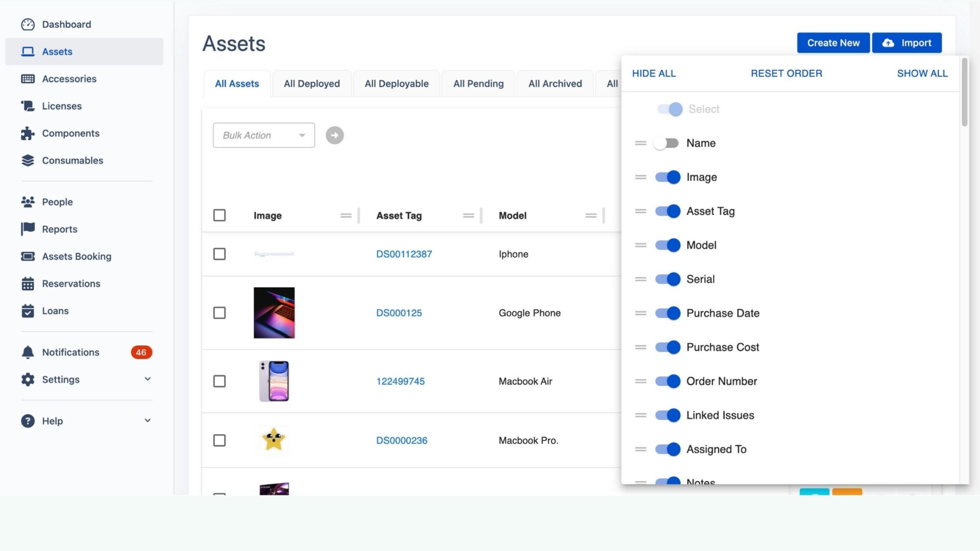Image resolution: width=980 pixels, height=551 pixels.
Task: Click the People group icon
Action: pyautogui.click(x=28, y=202)
